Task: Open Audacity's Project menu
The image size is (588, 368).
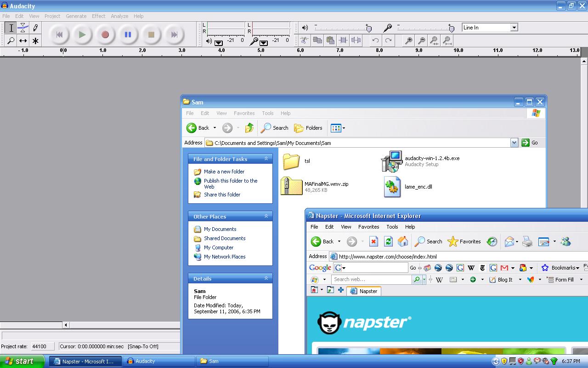Action: pyautogui.click(x=52, y=16)
